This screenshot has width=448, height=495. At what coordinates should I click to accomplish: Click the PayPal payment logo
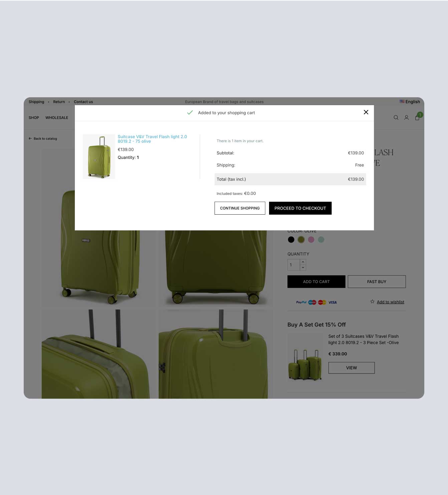tap(301, 302)
